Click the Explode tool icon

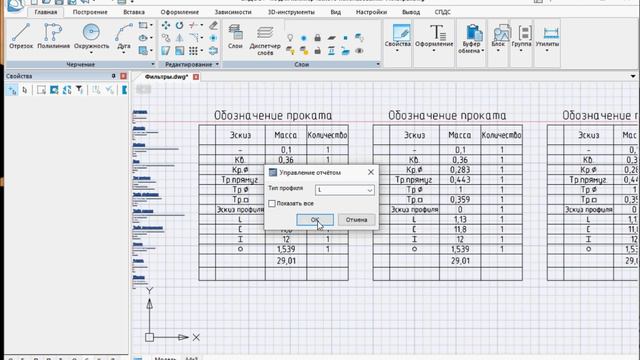click(x=213, y=38)
